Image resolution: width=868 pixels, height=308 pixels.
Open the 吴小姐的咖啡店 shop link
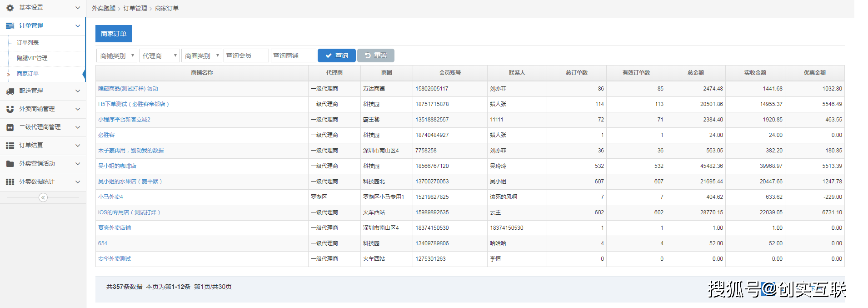(117, 166)
